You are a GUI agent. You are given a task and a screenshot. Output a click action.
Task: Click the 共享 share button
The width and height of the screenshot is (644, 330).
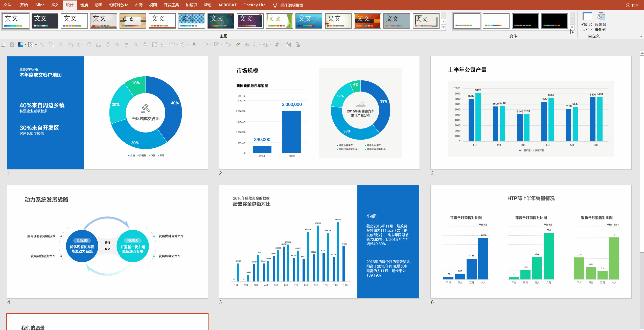click(632, 5)
